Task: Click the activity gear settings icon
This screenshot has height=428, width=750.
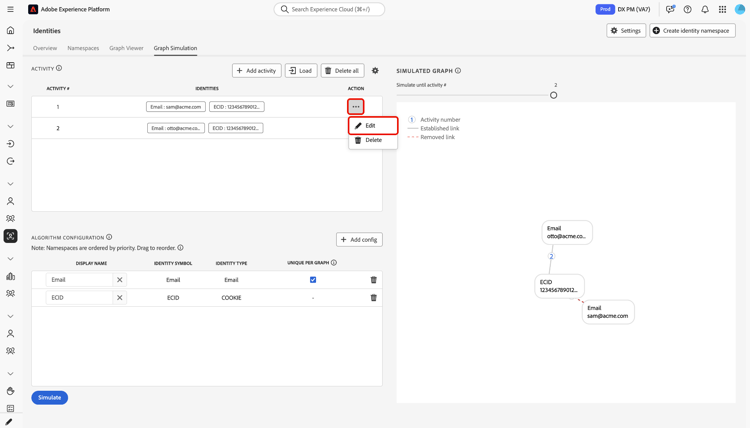Action: (375, 71)
